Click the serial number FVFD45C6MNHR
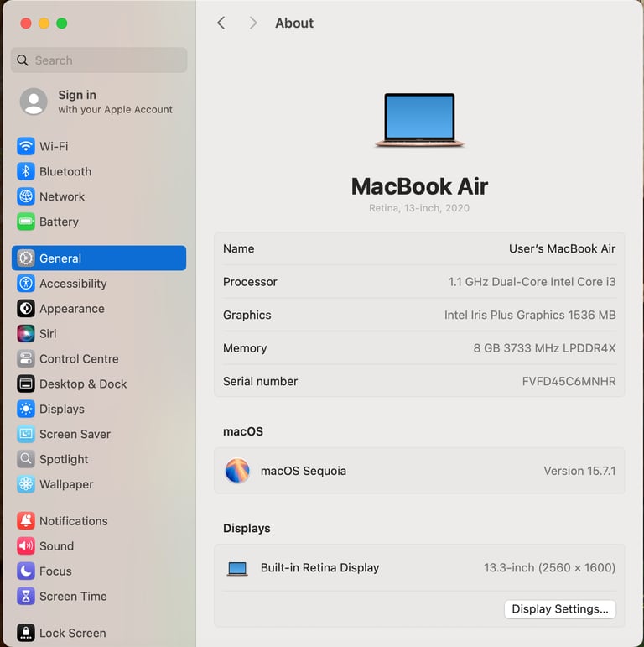Image resolution: width=644 pixels, height=647 pixels. pos(569,381)
